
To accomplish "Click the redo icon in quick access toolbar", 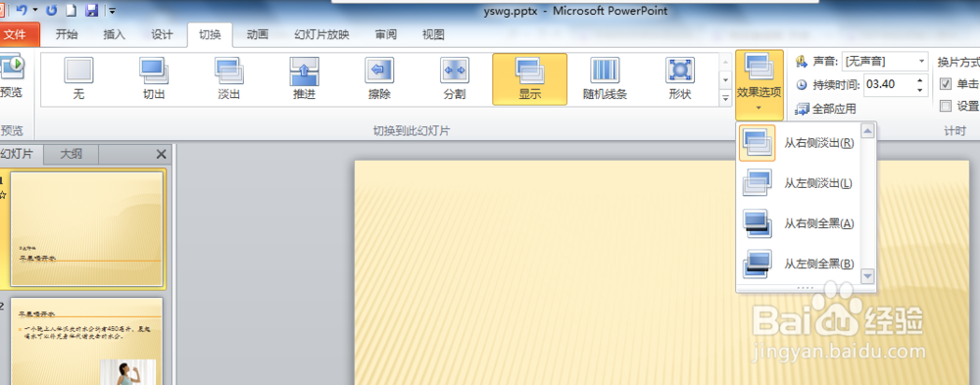I will [x=51, y=10].
